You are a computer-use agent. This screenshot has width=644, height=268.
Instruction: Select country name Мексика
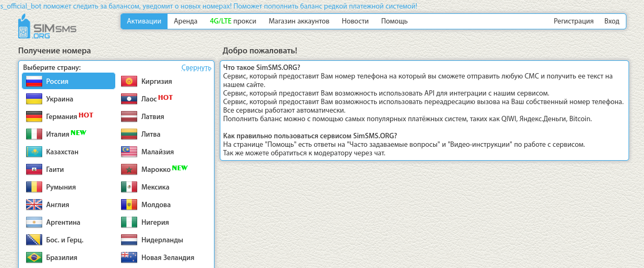pyautogui.click(x=155, y=187)
